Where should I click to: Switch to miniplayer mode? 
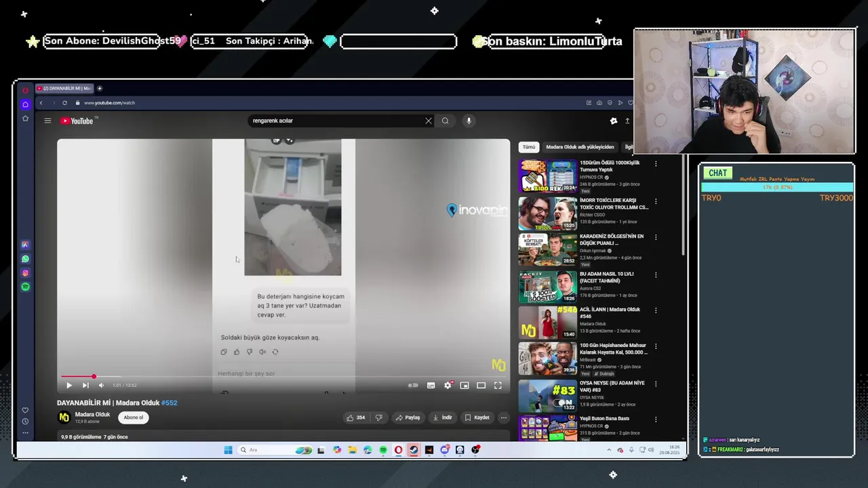(465, 385)
